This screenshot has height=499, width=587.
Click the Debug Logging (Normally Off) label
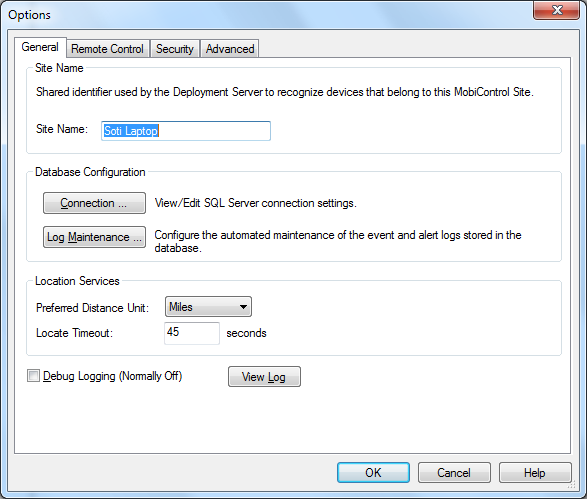(x=112, y=376)
